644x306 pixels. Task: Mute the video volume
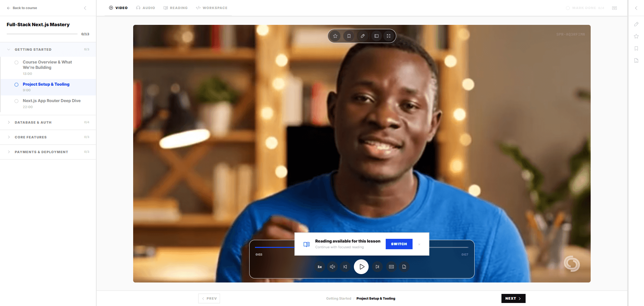point(332,267)
